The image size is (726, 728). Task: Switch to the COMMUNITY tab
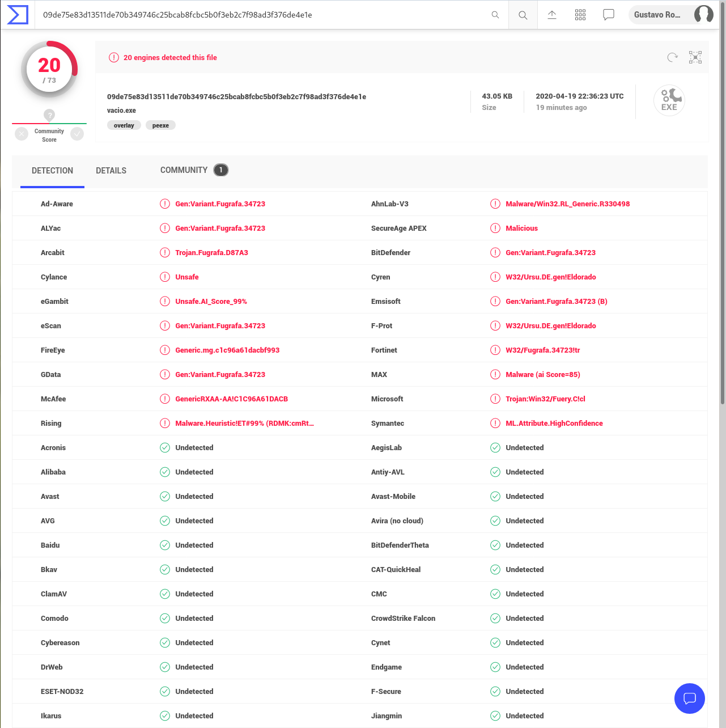[184, 170]
